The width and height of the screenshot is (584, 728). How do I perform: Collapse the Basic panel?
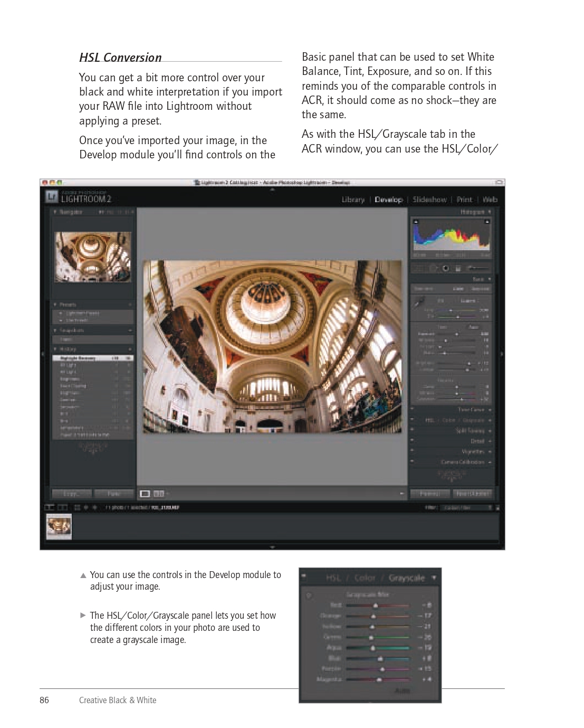point(490,279)
